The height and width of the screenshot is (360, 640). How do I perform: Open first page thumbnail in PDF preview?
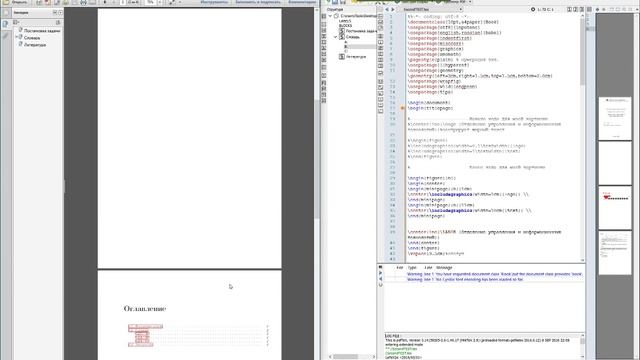(x=615, y=118)
